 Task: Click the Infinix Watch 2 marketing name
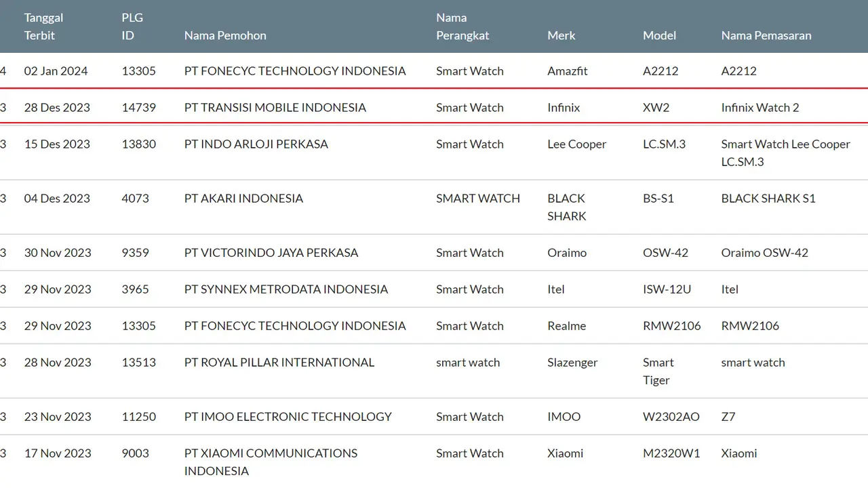760,107
